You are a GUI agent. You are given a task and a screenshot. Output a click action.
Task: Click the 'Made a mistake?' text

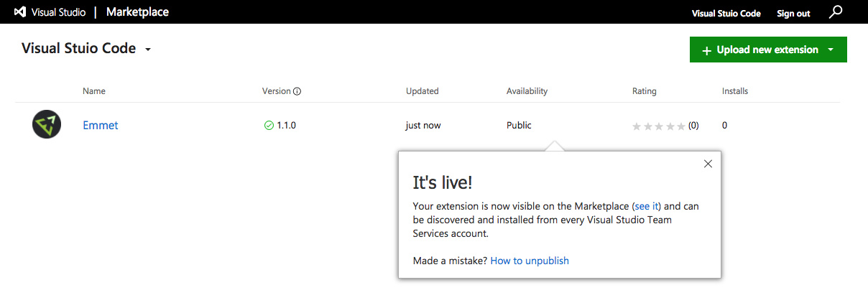[451, 261]
